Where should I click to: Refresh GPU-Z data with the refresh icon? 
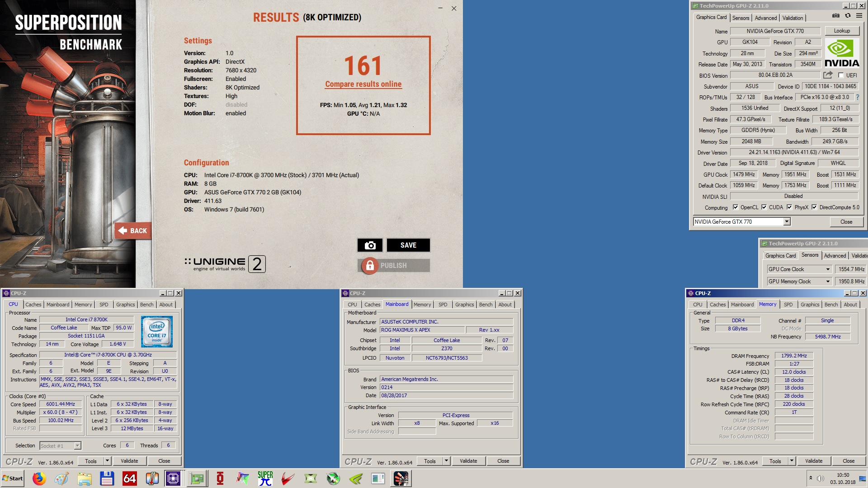pos(848,15)
